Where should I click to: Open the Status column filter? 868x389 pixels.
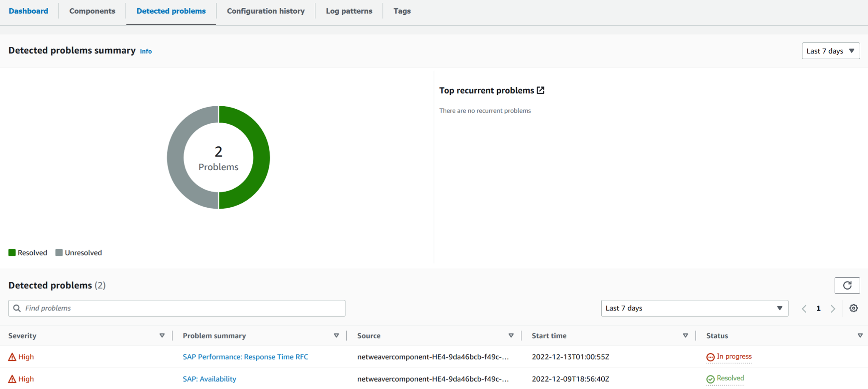pyautogui.click(x=861, y=335)
